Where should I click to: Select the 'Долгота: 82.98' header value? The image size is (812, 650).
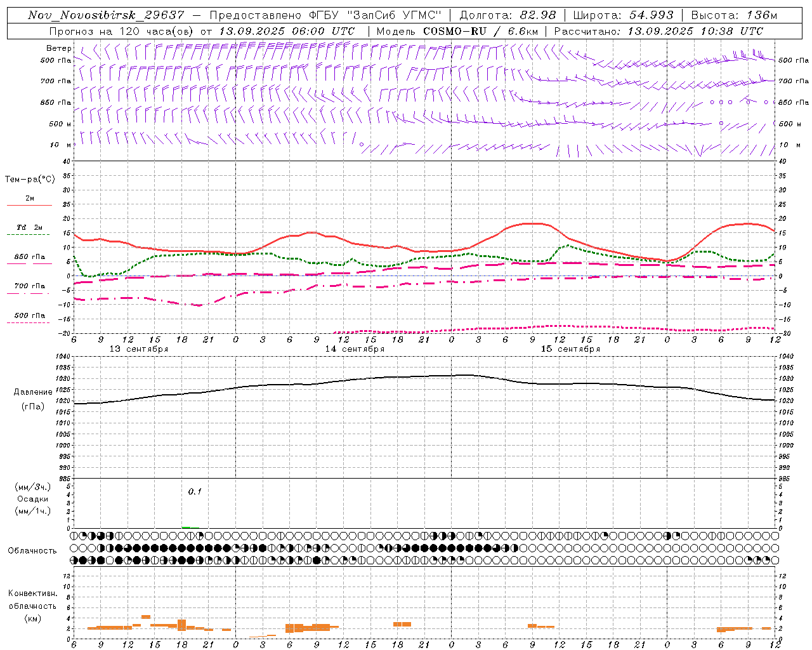coord(507,15)
